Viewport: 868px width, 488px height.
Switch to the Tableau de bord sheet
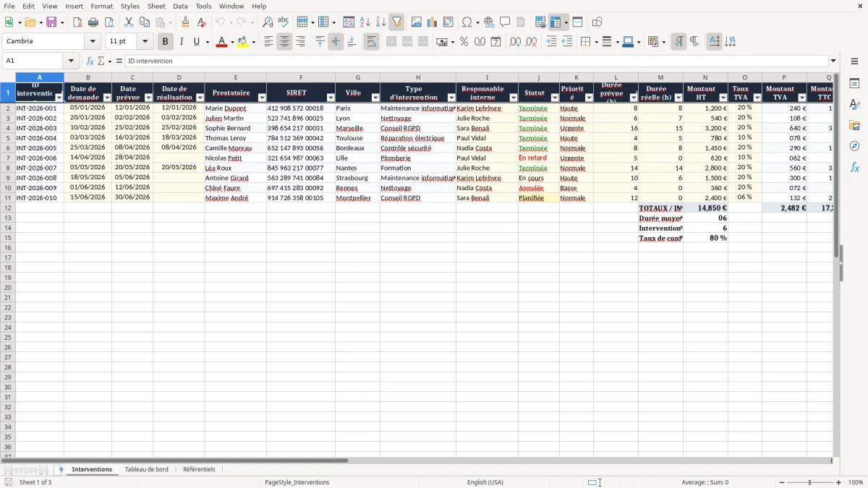click(147, 470)
